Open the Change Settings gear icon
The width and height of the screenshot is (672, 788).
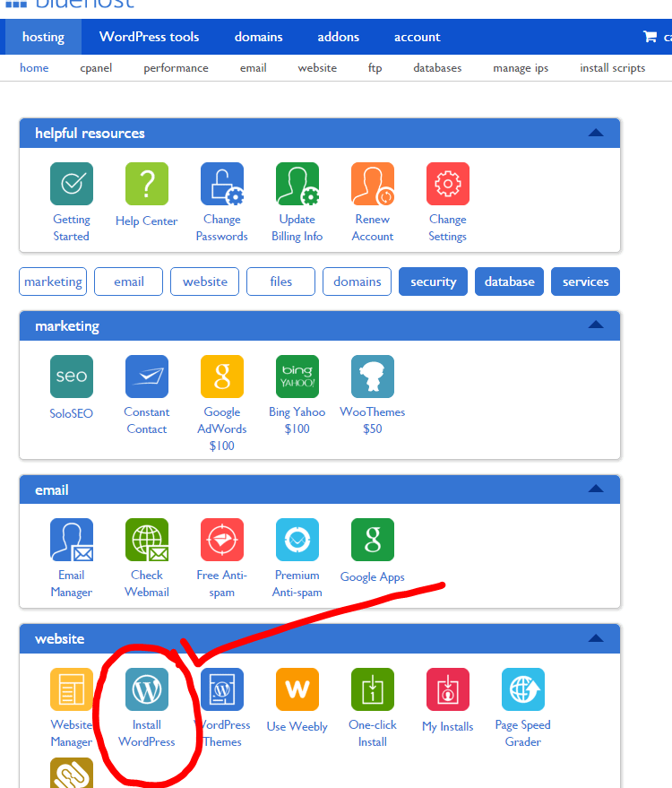pyautogui.click(x=448, y=184)
